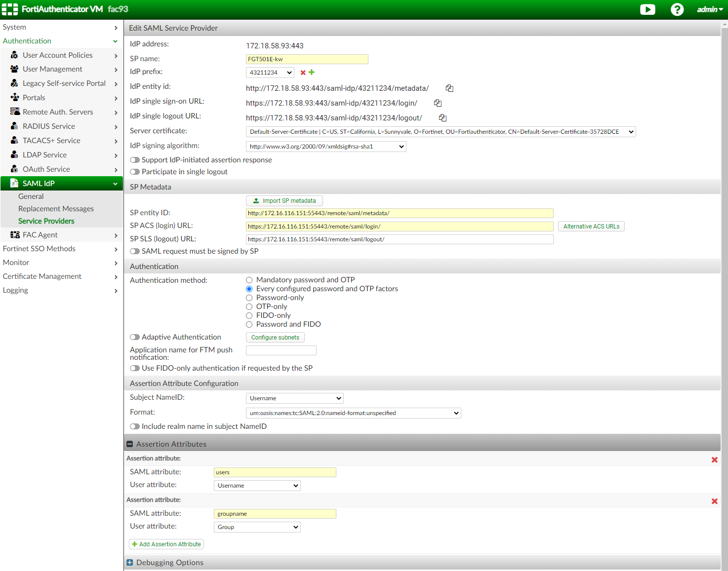The height and width of the screenshot is (571, 728).
Task: Copy the IdP single logout URL
Action: pos(443,117)
